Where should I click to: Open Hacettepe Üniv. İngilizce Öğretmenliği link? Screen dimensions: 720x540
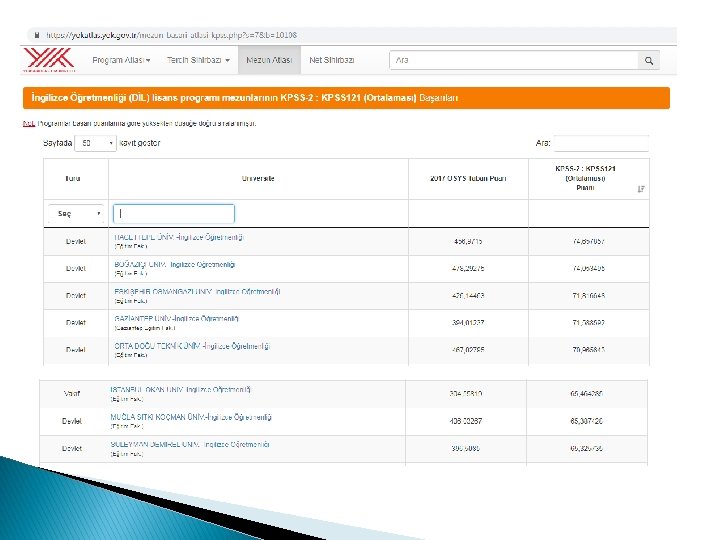tap(179, 237)
